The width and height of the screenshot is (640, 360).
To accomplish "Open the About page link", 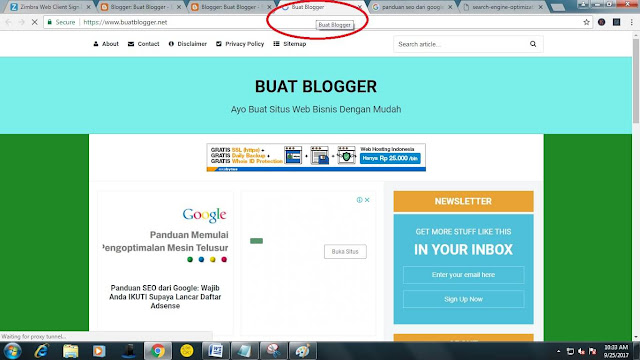I will point(106,44).
